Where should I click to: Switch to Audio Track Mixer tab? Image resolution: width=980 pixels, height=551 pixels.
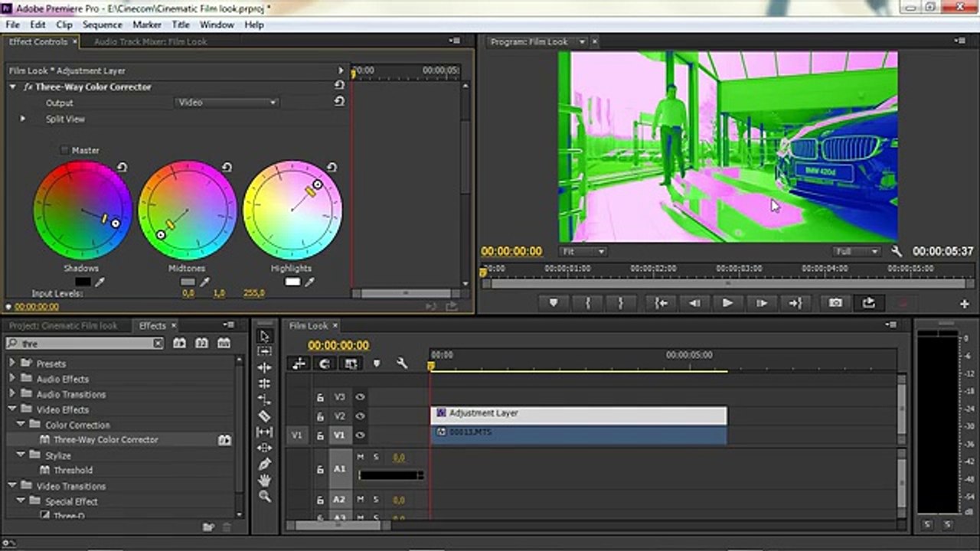pos(150,42)
